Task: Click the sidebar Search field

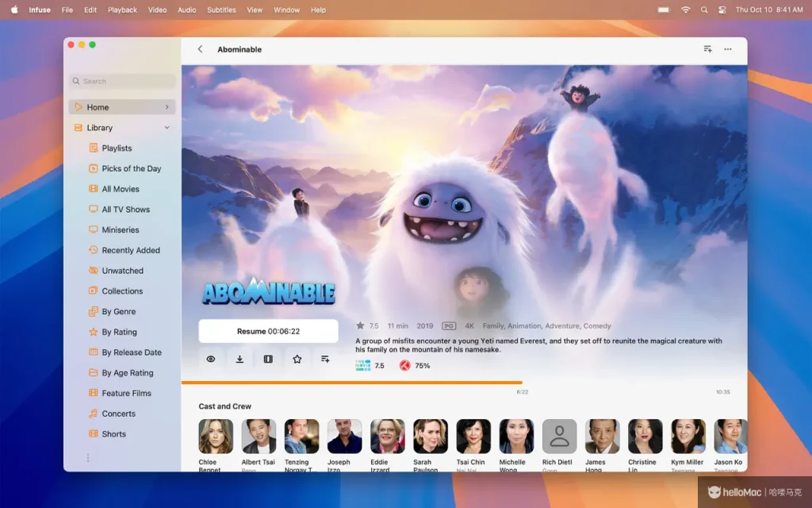Action: tap(122, 81)
